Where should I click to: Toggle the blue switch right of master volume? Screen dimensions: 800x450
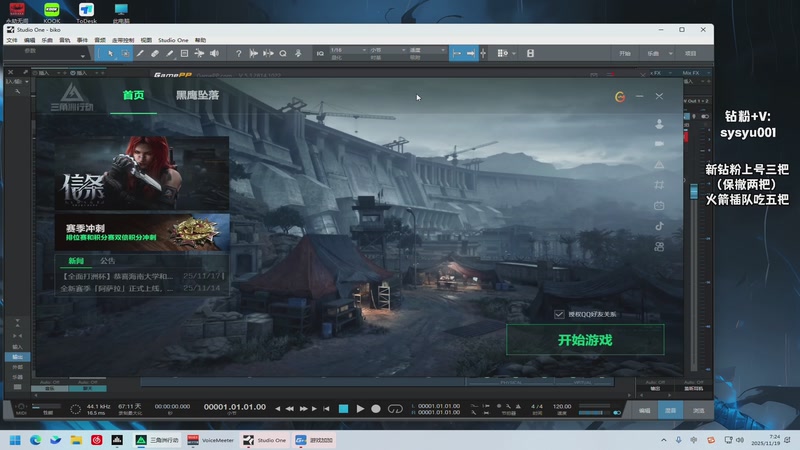pos(617,412)
